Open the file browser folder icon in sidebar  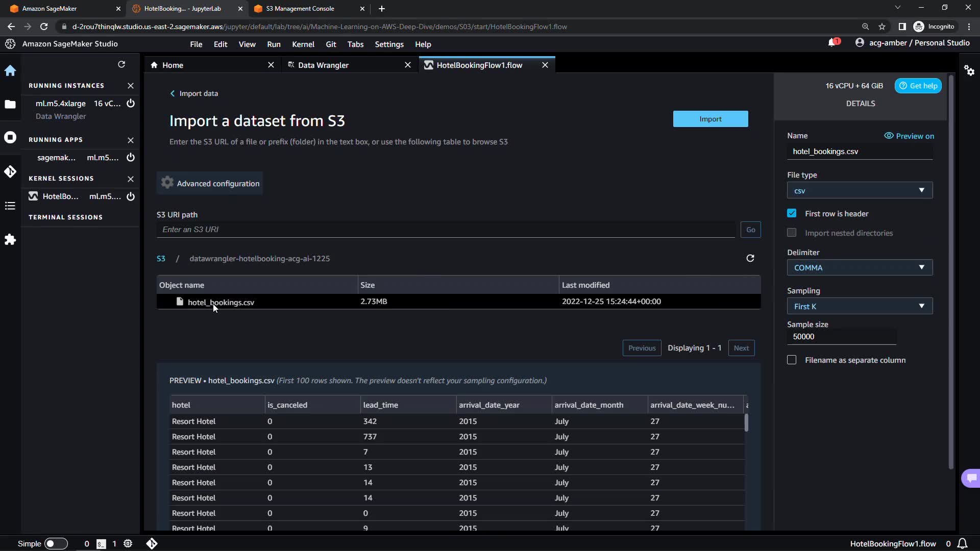pos(10,105)
